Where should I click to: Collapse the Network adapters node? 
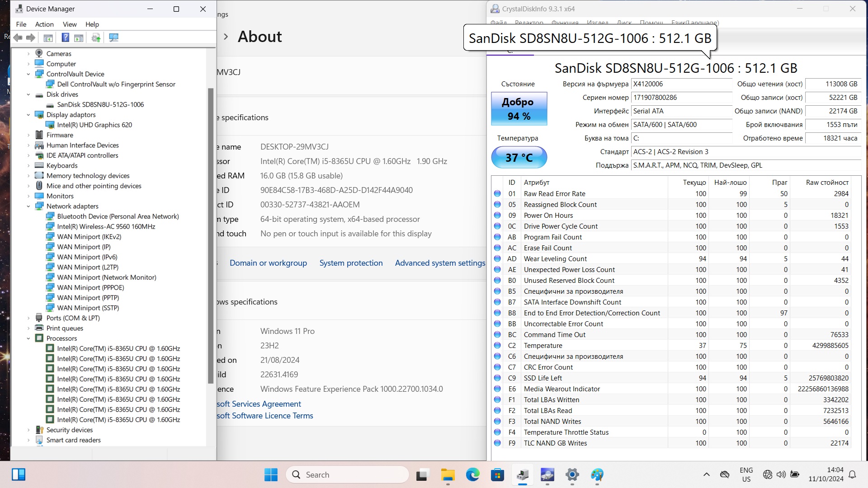[x=28, y=206]
